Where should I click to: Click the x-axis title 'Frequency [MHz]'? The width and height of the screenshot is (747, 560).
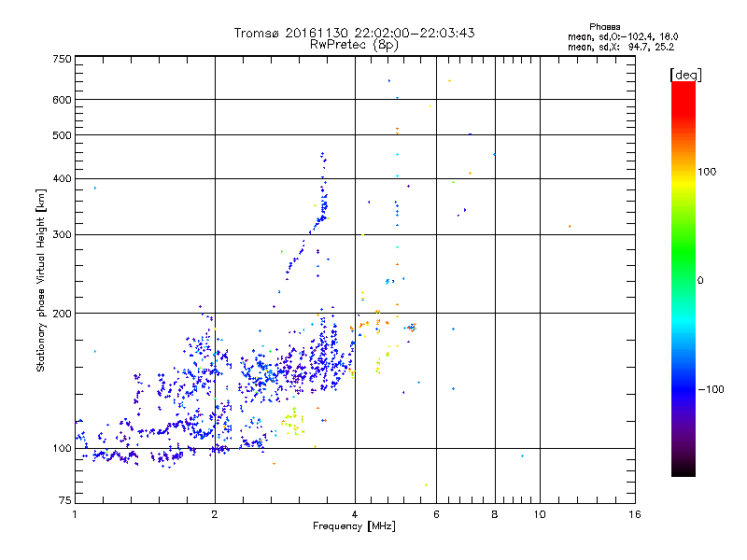tap(354, 526)
